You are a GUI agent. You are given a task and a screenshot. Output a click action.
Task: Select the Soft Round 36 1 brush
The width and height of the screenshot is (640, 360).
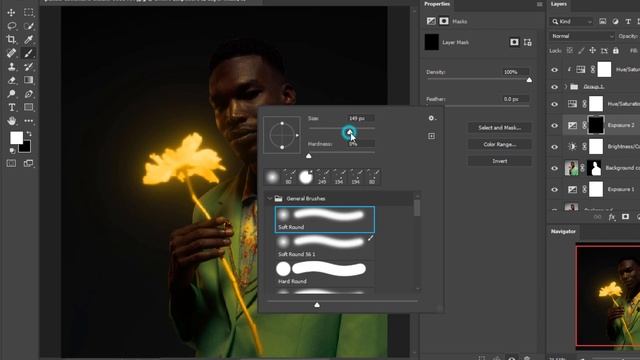pyautogui.click(x=324, y=247)
